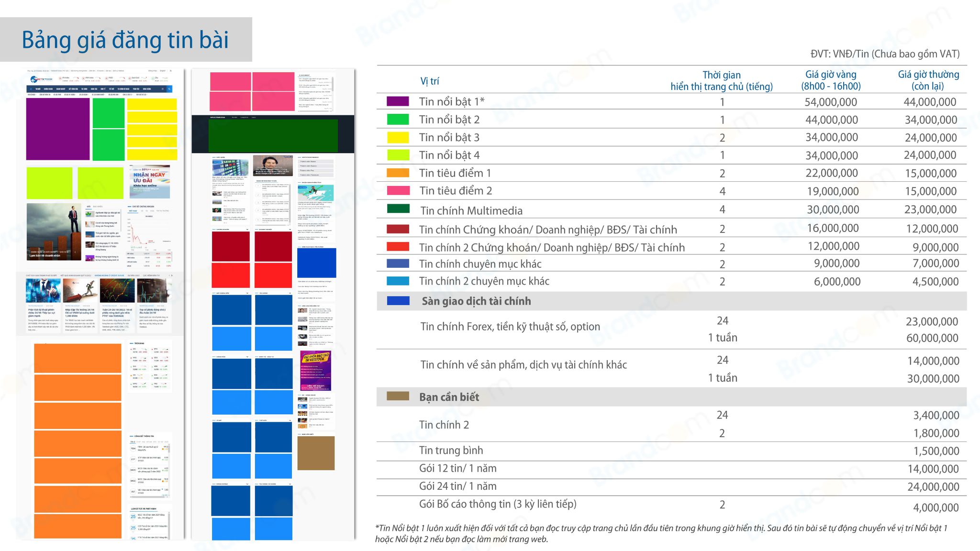Image resolution: width=980 pixels, height=551 pixels.
Task: Click the light blue swatch beside Tin chính 2 chuyên mục khác
Action: coord(398,281)
